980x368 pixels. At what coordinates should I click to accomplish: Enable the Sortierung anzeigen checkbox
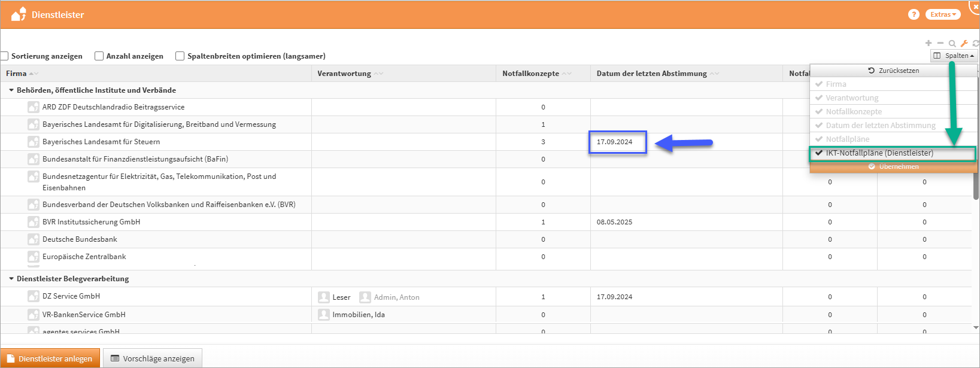click(x=4, y=56)
